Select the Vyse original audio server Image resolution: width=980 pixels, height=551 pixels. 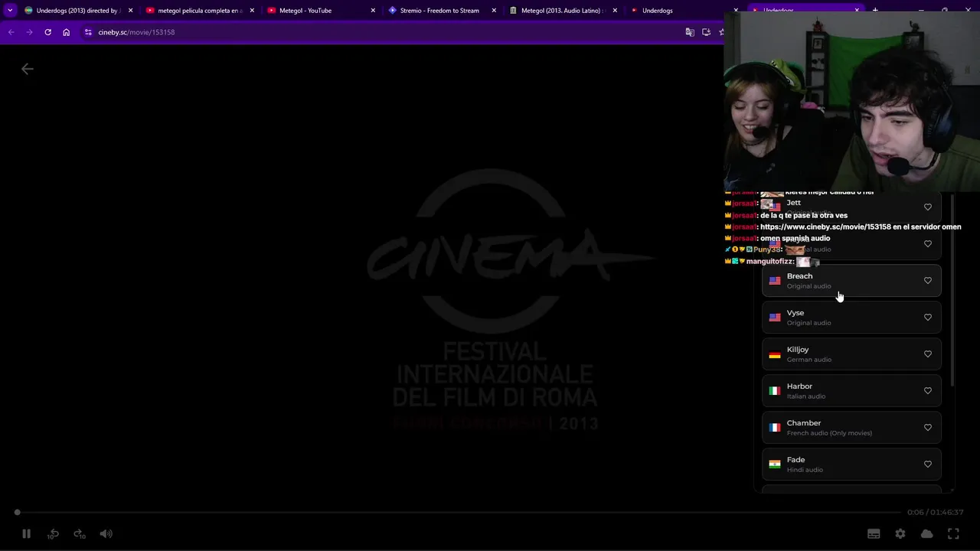[x=851, y=318]
